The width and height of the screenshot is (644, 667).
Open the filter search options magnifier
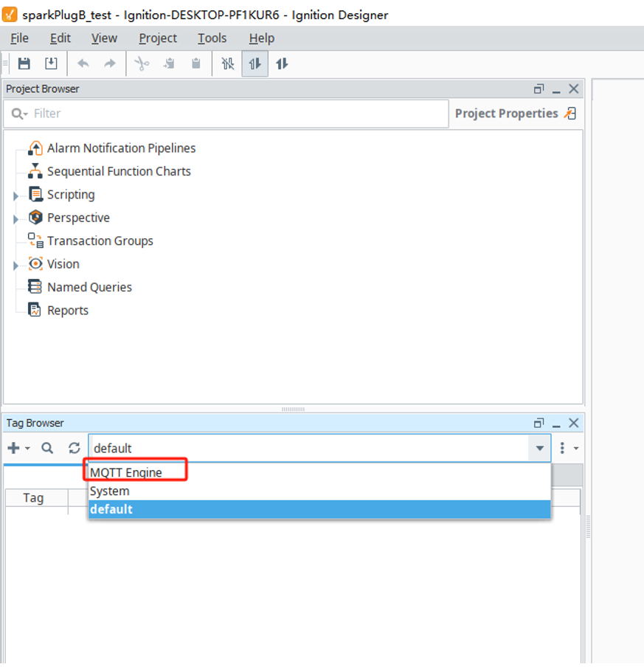pos(19,114)
